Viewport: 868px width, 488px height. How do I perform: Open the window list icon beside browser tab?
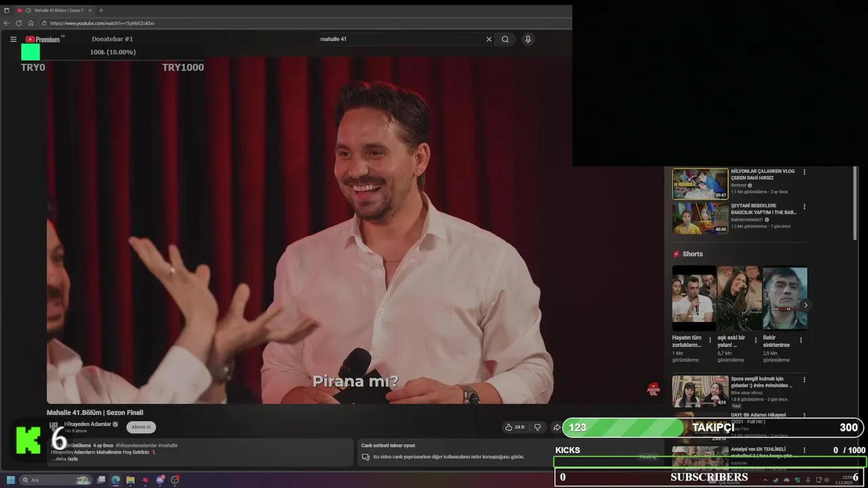7,10
